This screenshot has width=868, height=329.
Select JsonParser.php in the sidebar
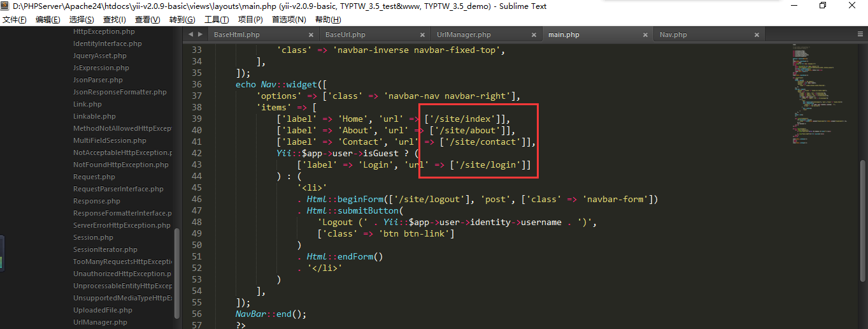(x=97, y=80)
